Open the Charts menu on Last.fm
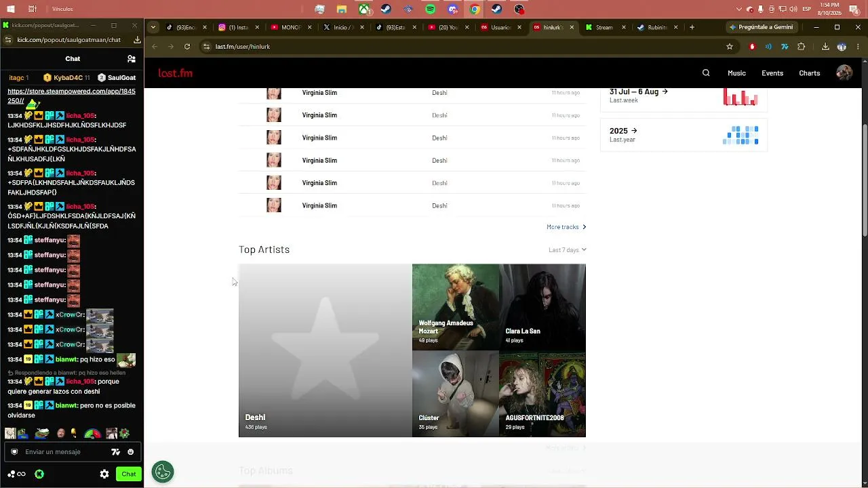The width and height of the screenshot is (868, 488). coord(810,73)
